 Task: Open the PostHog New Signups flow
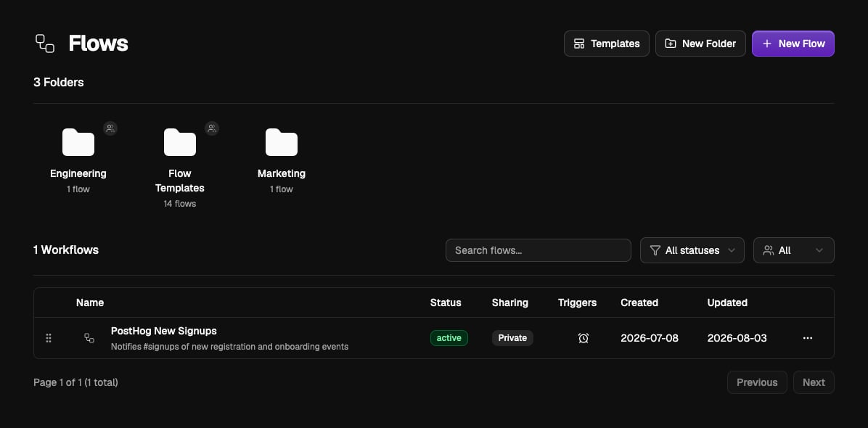coord(164,331)
